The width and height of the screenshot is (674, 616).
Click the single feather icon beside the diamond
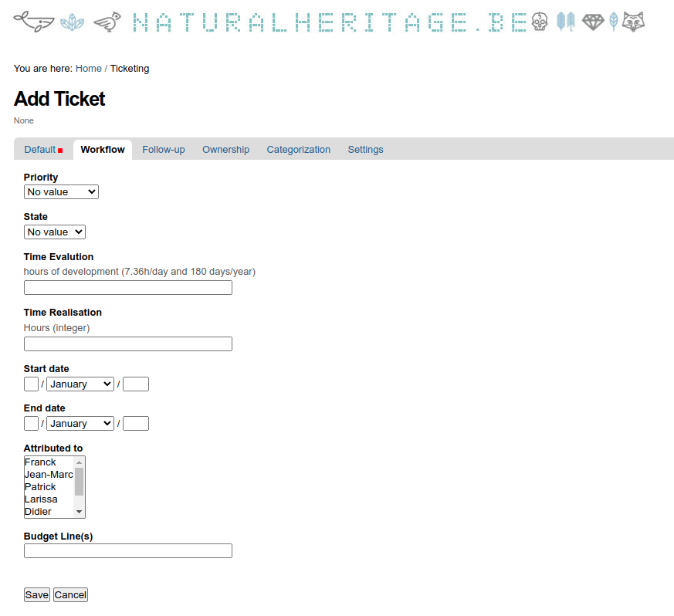point(614,22)
